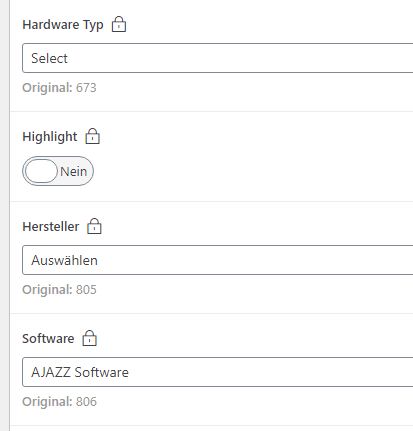Viewport: 413px width, 431px height.
Task: Unlock the Hersteller field via lock icon
Action: coord(94,226)
